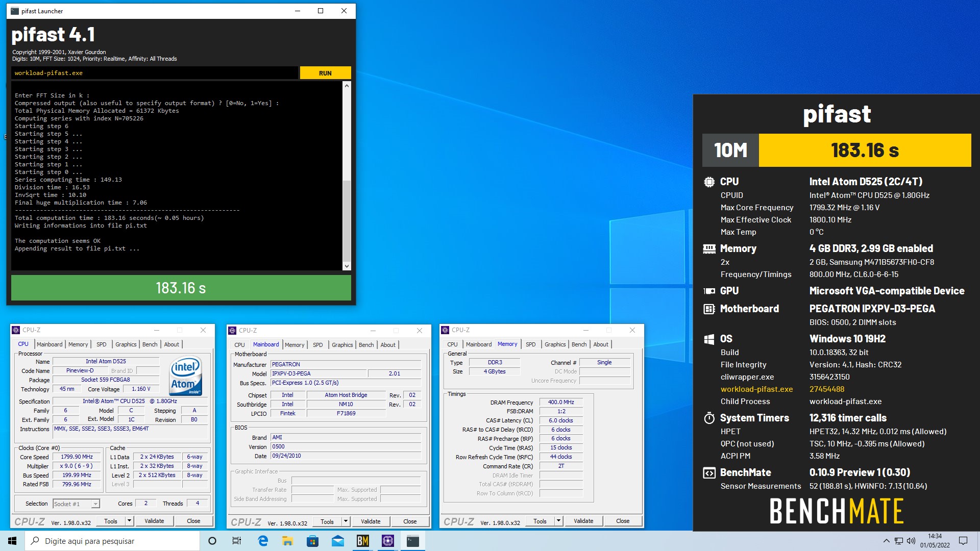980x551 pixels.
Task: Click the Core Speed value 1799.90 MHz
Action: (77, 457)
